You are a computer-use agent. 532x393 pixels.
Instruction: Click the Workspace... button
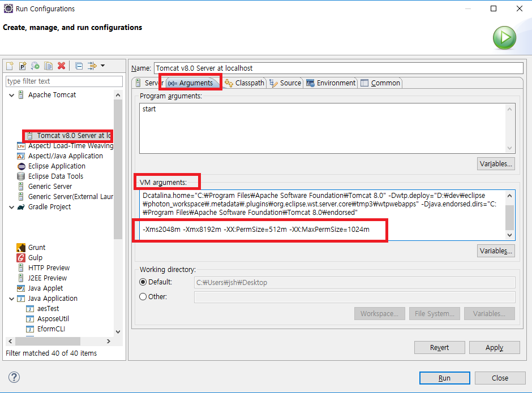click(380, 314)
